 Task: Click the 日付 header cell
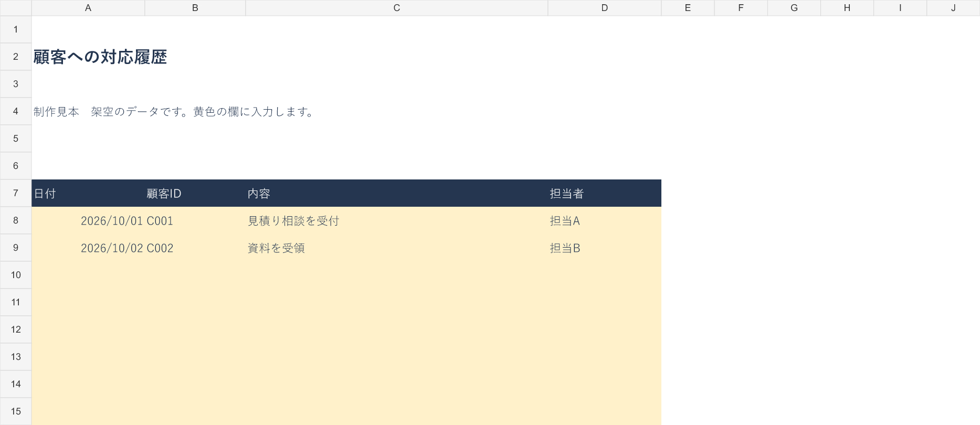click(x=88, y=193)
